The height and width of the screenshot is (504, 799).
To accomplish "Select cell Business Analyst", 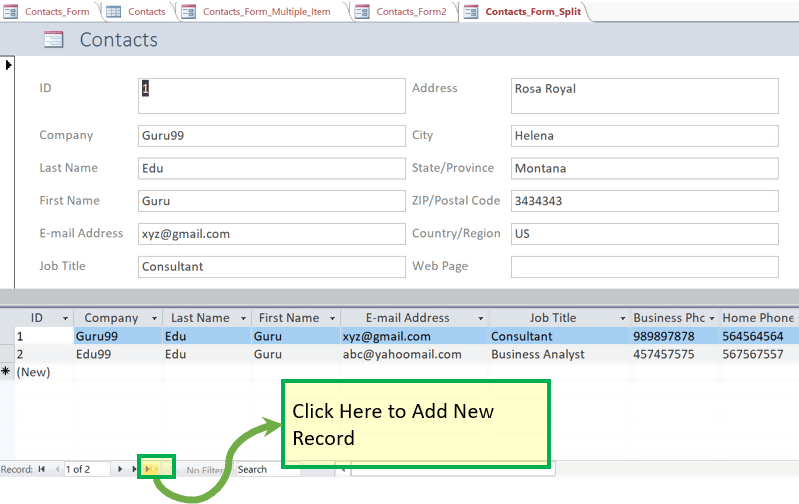I will point(560,354).
